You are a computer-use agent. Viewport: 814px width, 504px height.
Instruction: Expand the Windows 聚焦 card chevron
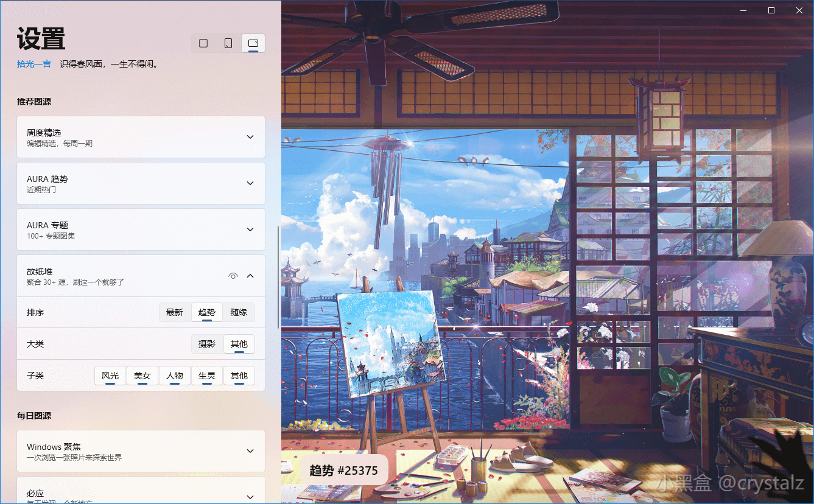coord(250,451)
